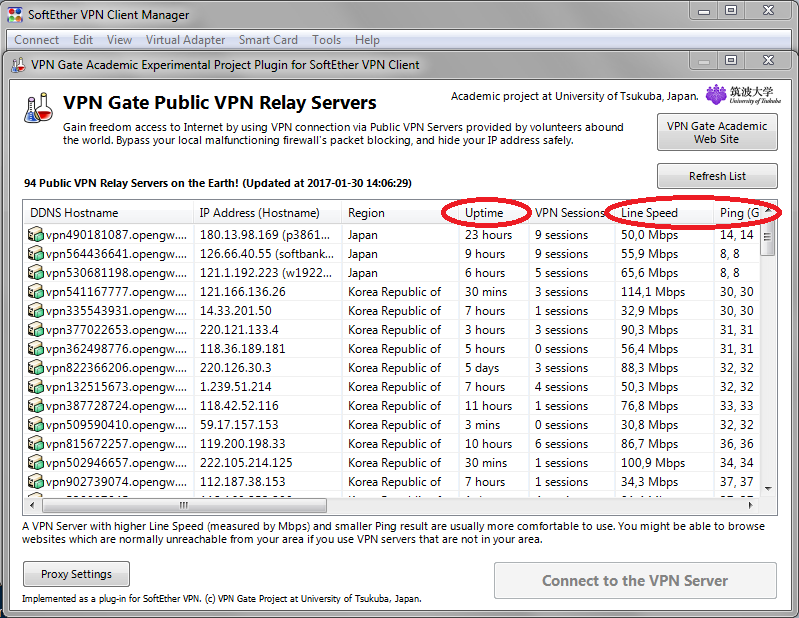Click the server icon for vpn541167777
This screenshot has height=618, width=799.
(36, 291)
